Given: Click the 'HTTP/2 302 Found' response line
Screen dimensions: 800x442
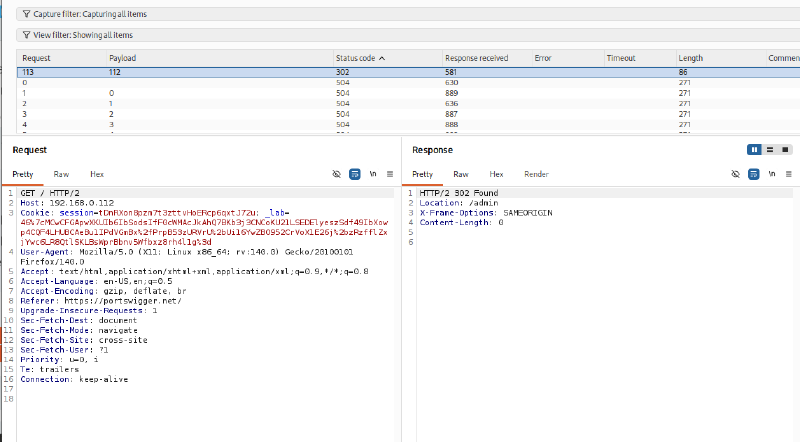Looking at the screenshot, I should pos(459,193).
